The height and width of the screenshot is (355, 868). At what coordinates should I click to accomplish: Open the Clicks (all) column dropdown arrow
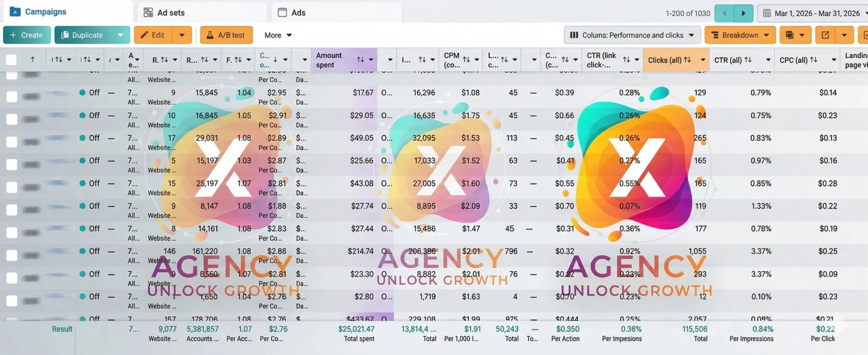coord(703,60)
